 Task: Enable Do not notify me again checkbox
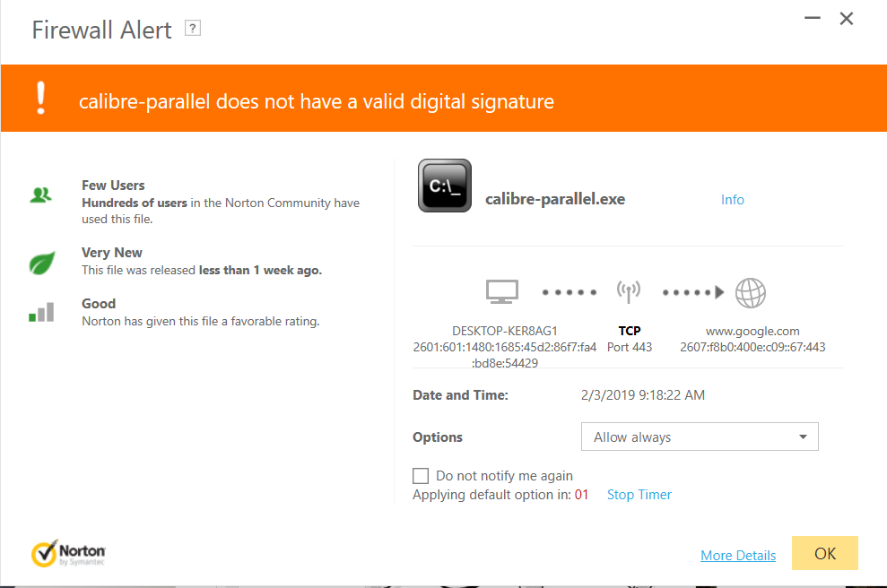click(421, 476)
